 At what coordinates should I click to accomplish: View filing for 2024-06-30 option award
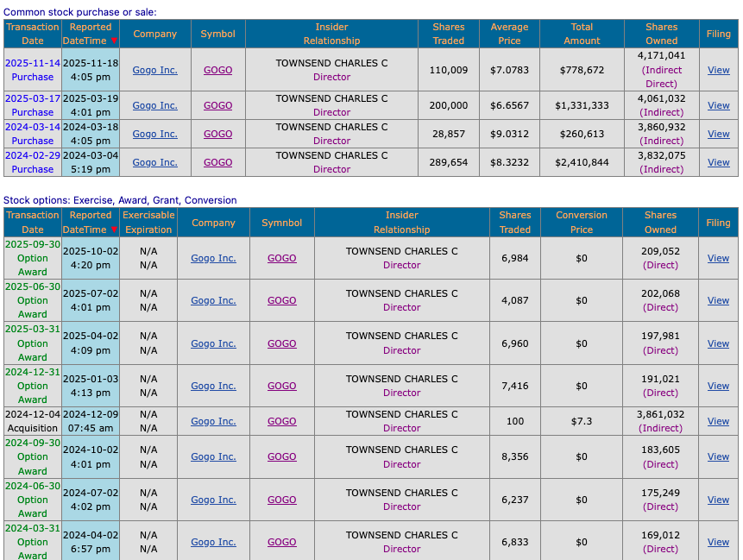coord(718,500)
